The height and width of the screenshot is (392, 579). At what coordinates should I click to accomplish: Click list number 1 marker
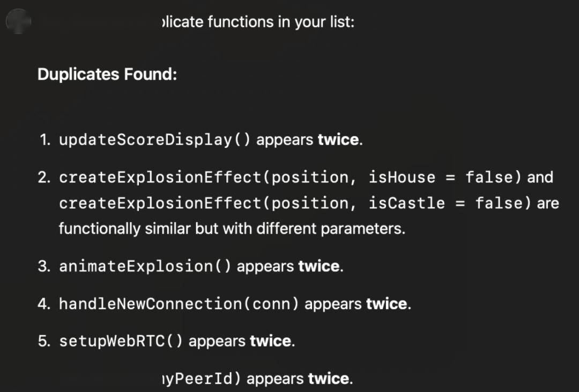tap(44, 140)
